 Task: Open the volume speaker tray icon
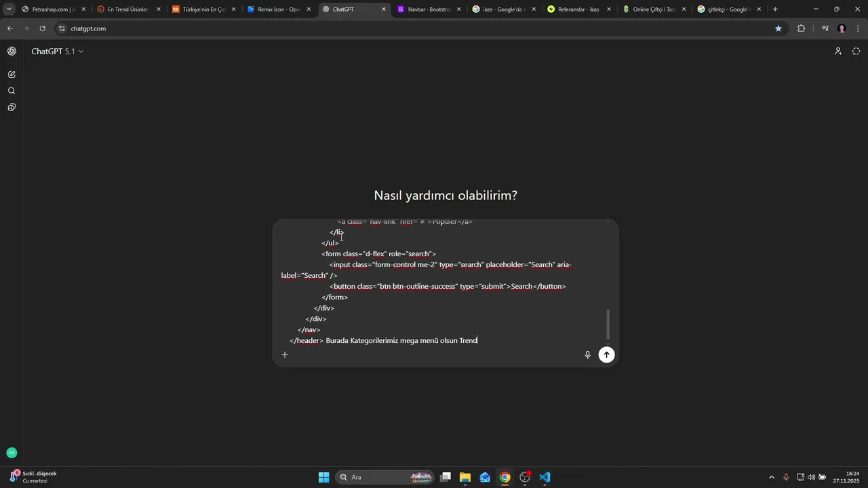click(812, 477)
